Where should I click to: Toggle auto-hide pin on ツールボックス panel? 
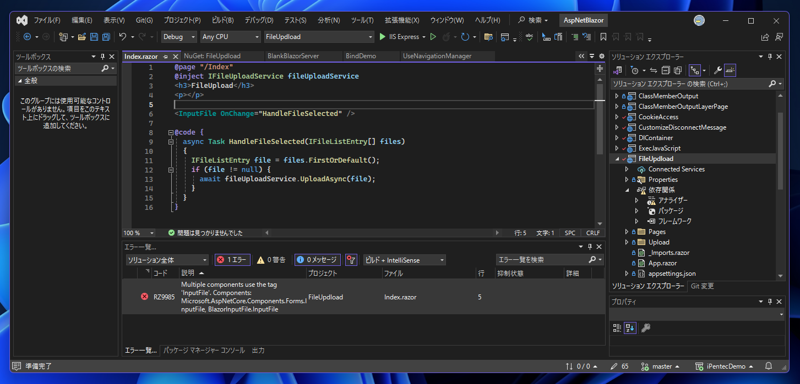tap(103, 57)
